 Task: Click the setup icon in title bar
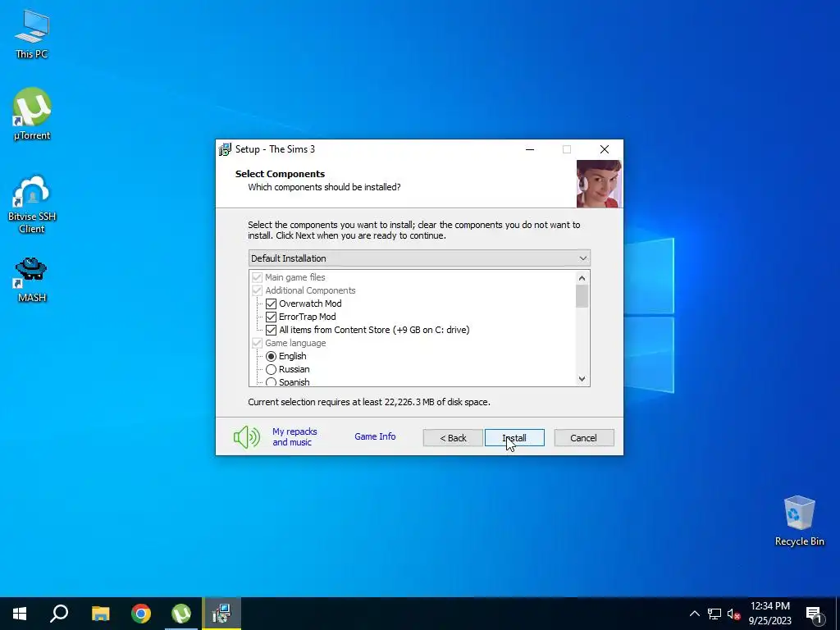[x=226, y=149]
